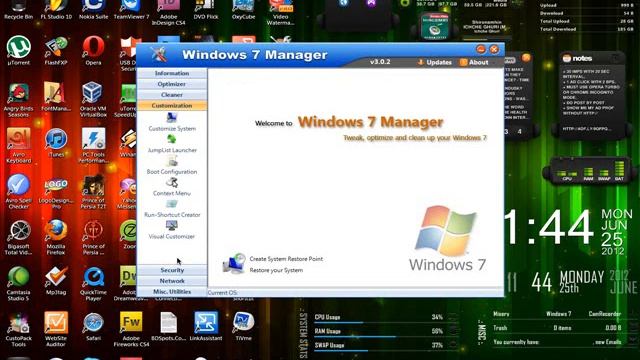Select the Safari desktop icon

tap(93, 327)
